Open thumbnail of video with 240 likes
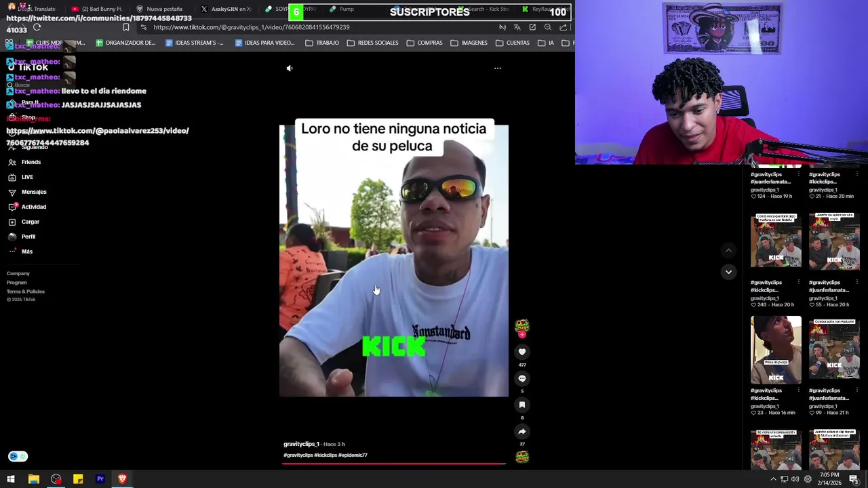Image resolution: width=868 pixels, height=488 pixels. (x=776, y=242)
